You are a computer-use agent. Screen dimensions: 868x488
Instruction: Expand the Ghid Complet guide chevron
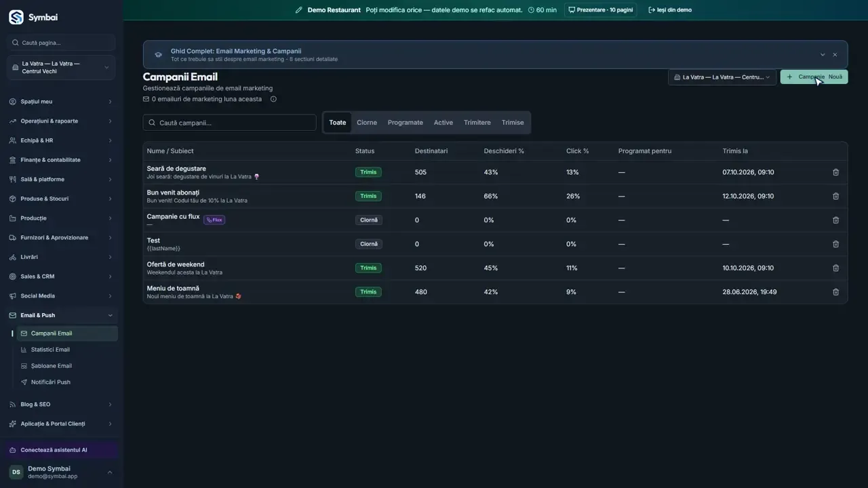(x=823, y=55)
